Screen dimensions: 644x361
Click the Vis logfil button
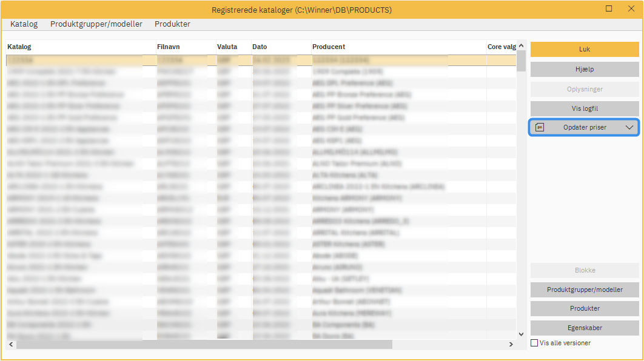coord(584,108)
